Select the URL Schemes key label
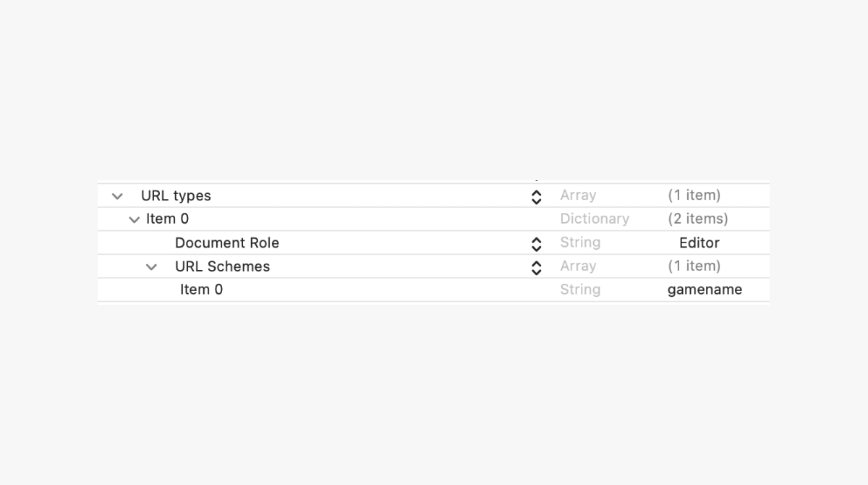This screenshot has height=485, width=868. tap(222, 266)
